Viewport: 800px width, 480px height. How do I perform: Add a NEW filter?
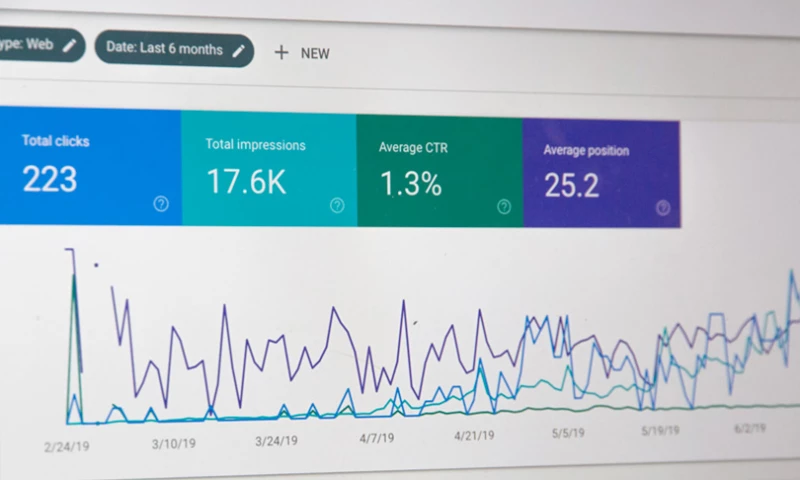(302, 53)
